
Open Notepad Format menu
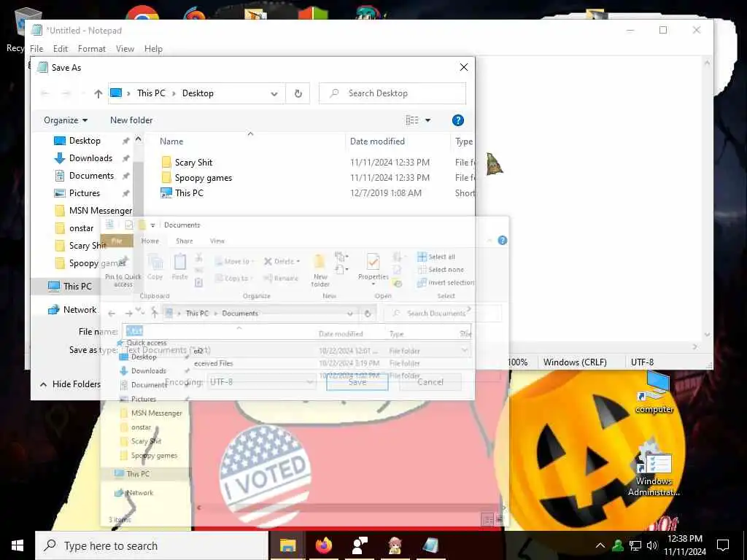pyautogui.click(x=92, y=49)
